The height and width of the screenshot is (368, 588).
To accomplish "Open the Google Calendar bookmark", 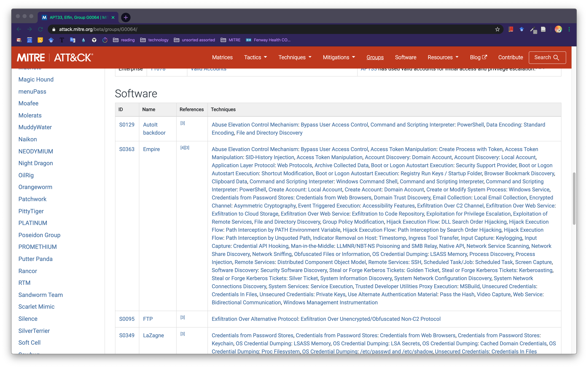I will point(29,40).
